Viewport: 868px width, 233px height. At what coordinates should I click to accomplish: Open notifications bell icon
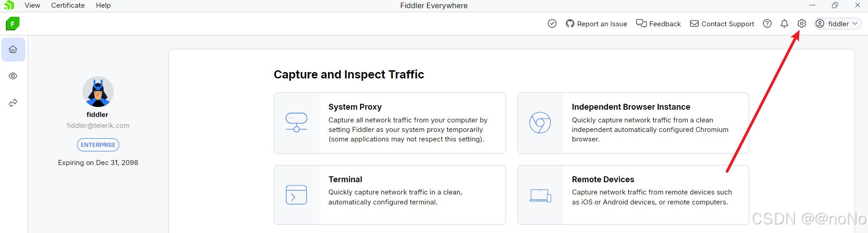[x=784, y=24]
